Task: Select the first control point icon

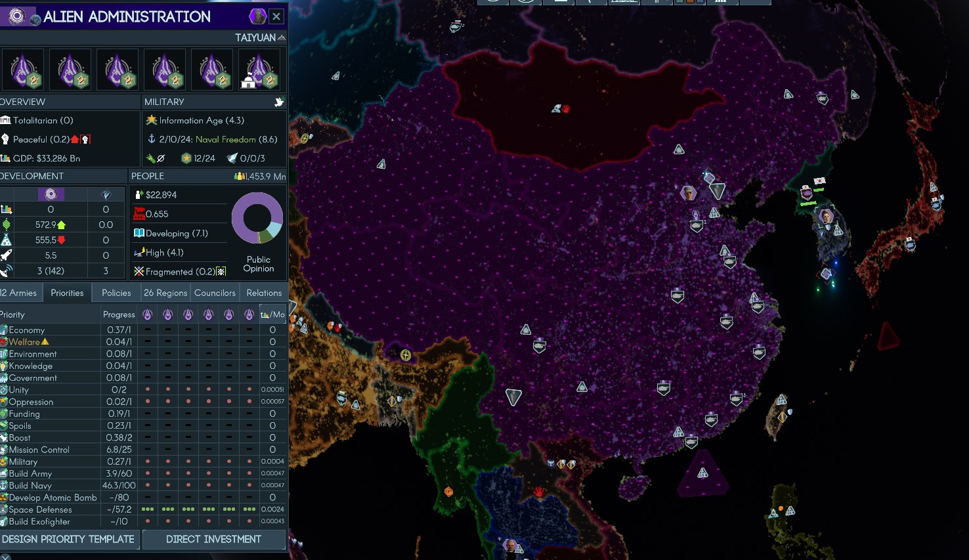Action: tap(23, 70)
